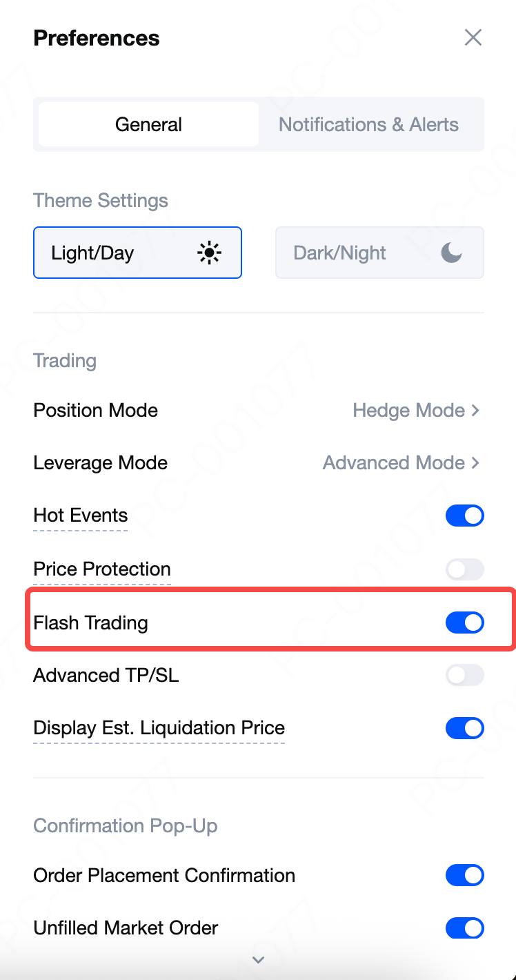
Task: Click the sun icon for light theme
Action: pos(209,253)
